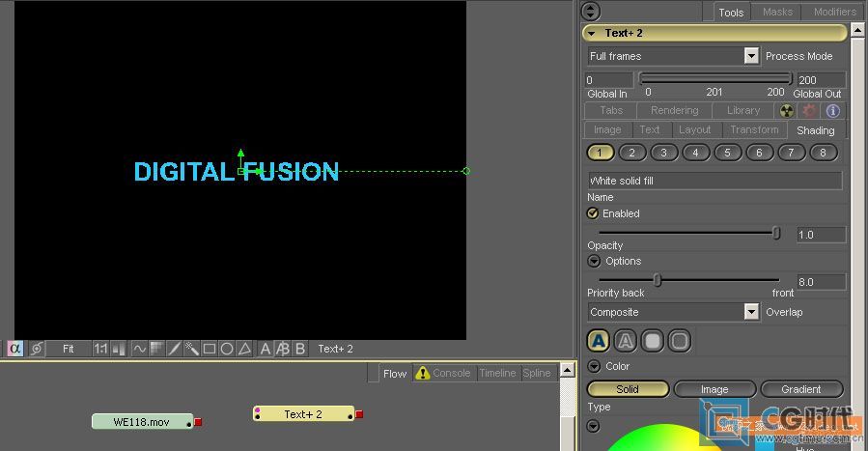Select shading element 4
This screenshot has height=451, width=868.
pyautogui.click(x=696, y=153)
